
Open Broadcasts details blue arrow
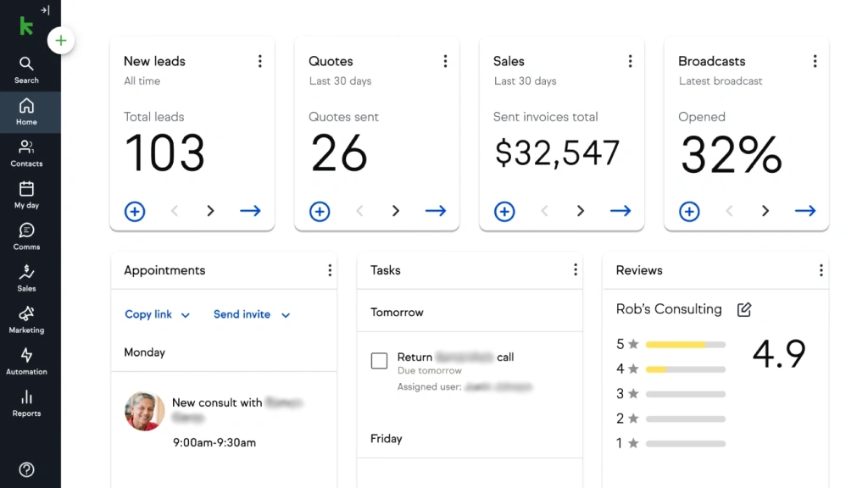coord(805,211)
